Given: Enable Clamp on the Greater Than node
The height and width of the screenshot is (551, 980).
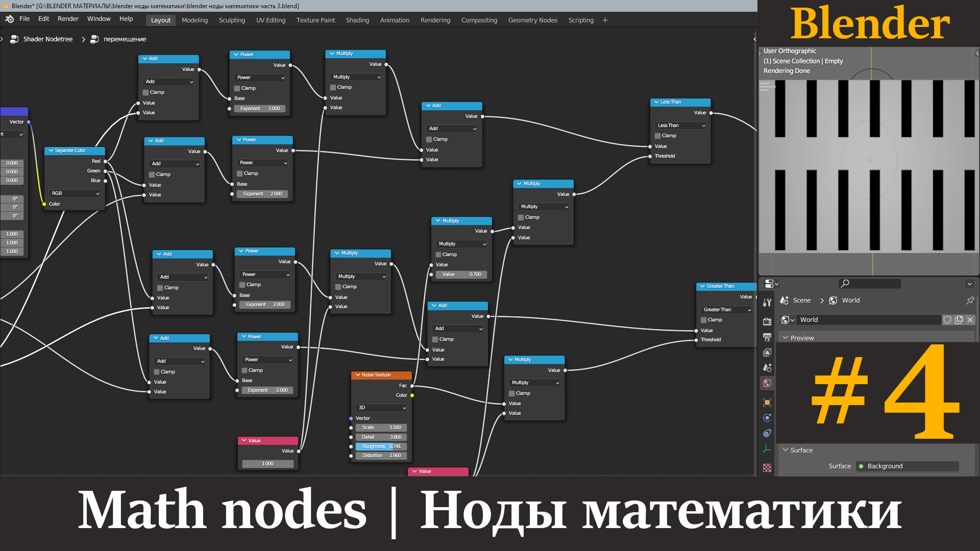Looking at the screenshot, I should [x=704, y=320].
